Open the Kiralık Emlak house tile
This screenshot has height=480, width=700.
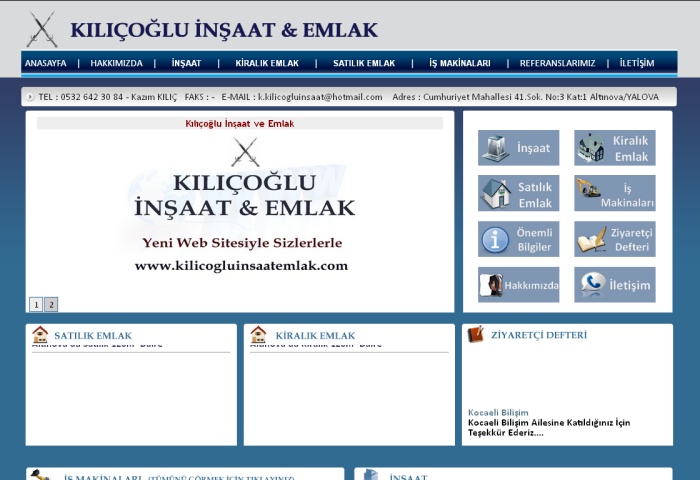[x=615, y=148]
